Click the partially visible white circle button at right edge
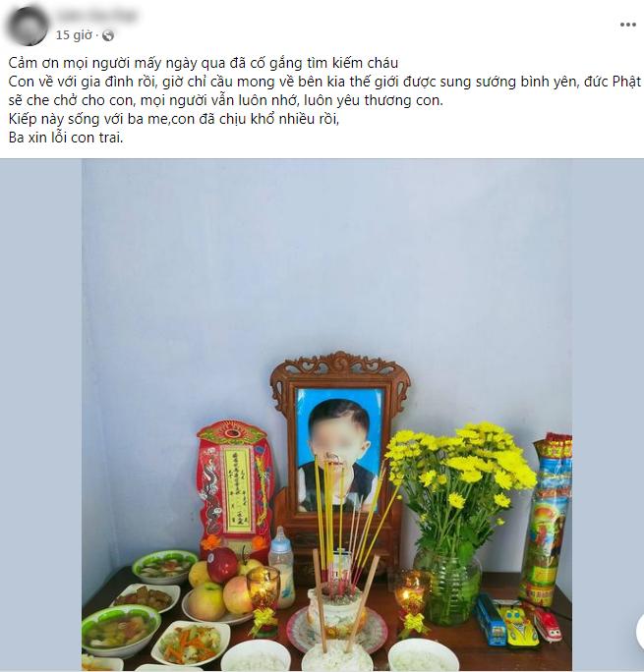This screenshot has width=644, height=672. click(x=639, y=631)
